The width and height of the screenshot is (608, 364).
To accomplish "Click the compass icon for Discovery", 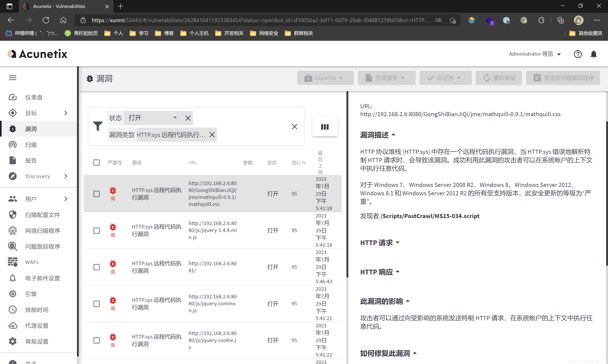I will 13,176.
